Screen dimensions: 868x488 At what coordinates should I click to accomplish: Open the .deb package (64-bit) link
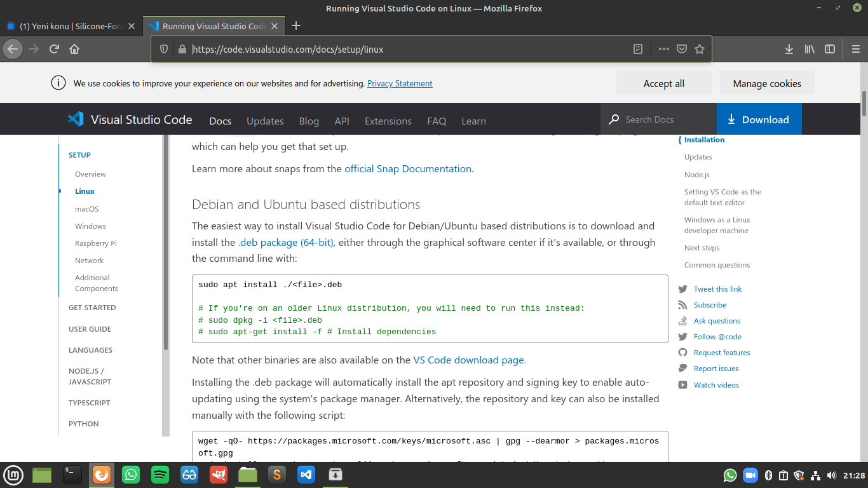coord(286,242)
